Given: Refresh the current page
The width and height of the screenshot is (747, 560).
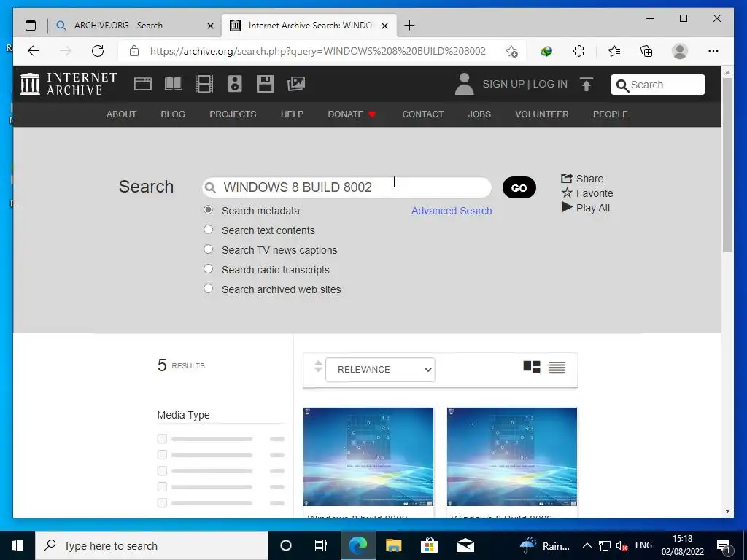Looking at the screenshot, I should click(x=98, y=51).
